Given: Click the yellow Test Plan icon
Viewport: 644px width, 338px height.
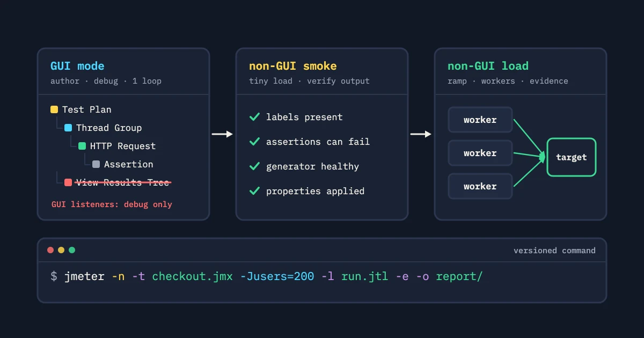Looking at the screenshot, I should [x=54, y=109].
